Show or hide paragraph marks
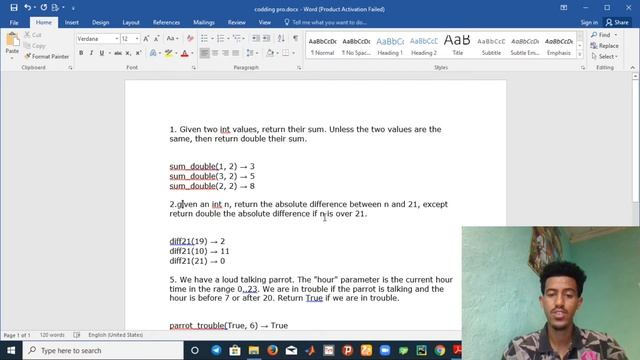Image resolution: width=640 pixels, height=360 pixels. point(295,39)
